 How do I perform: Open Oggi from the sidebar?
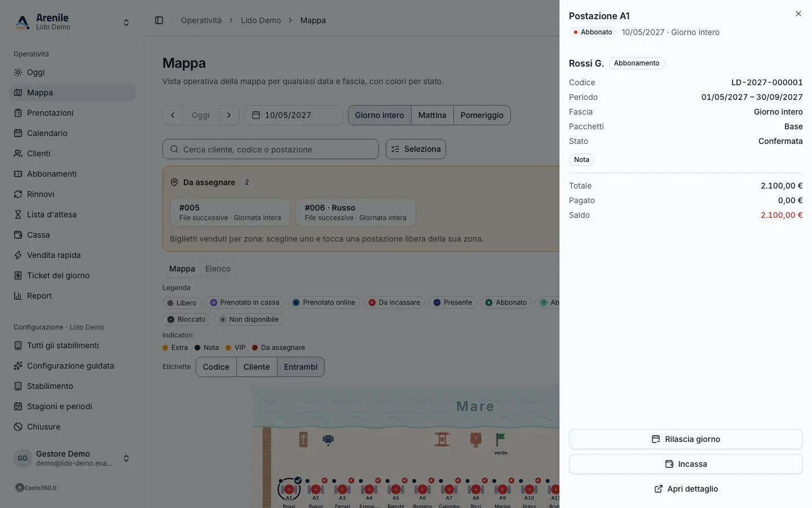click(73, 72)
